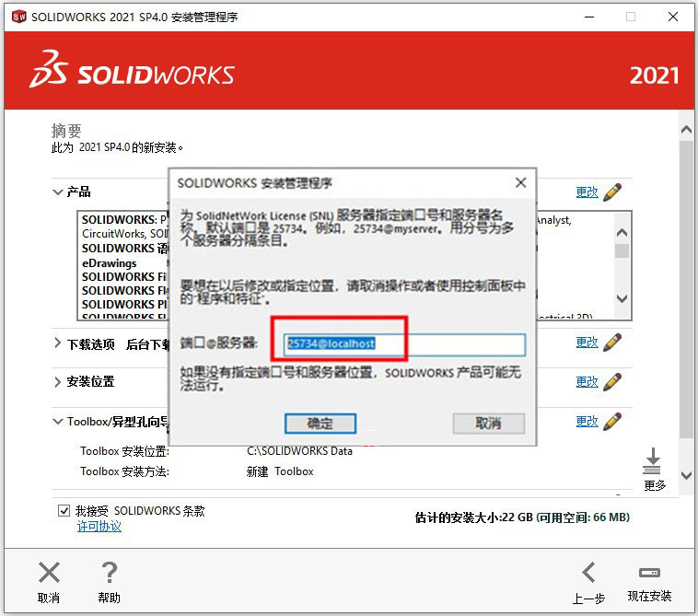The height and width of the screenshot is (616, 698).
Task: Click 更改 link in the 安装位置 row
Action: tap(587, 382)
